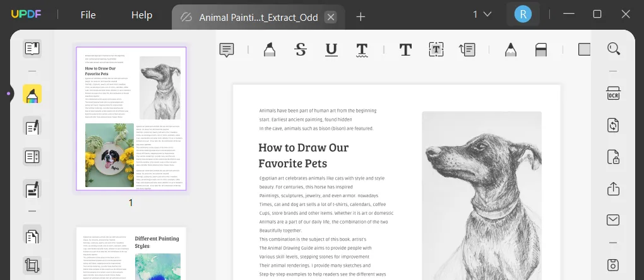
Task: Close the Animal Painti...t_Extract_Odd tab
Action: pyautogui.click(x=331, y=17)
